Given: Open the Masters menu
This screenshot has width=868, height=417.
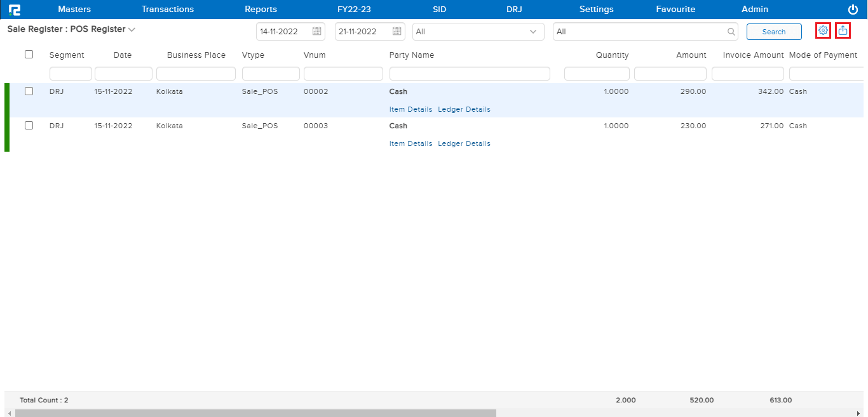Looking at the screenshot, I should 74,10.
